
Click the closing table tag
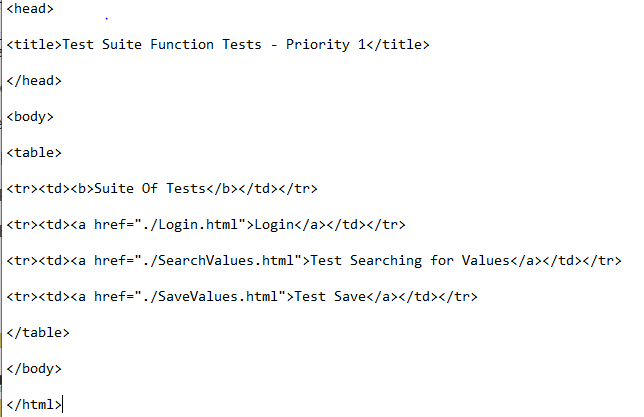tap(38, 332)
